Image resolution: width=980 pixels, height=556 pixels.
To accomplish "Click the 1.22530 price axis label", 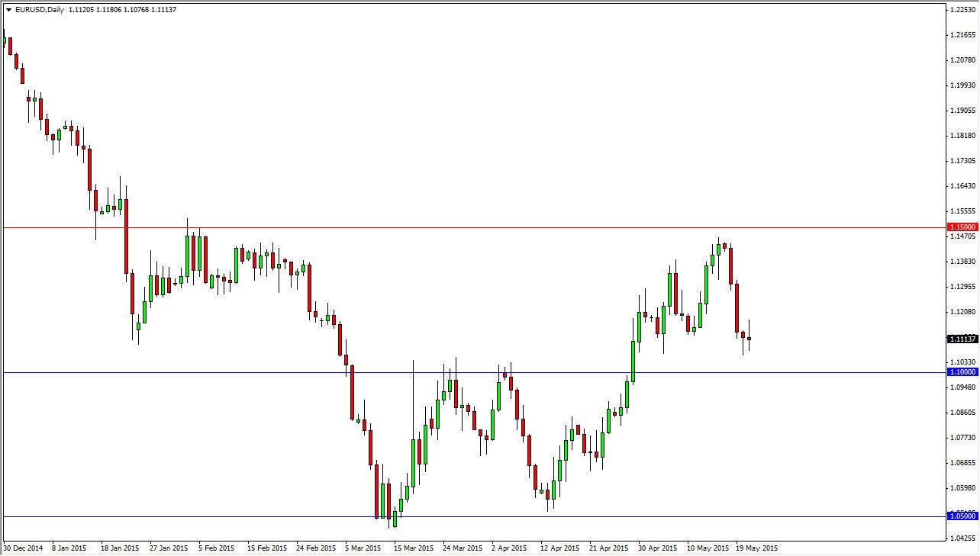I will click(x=963, y=9).
